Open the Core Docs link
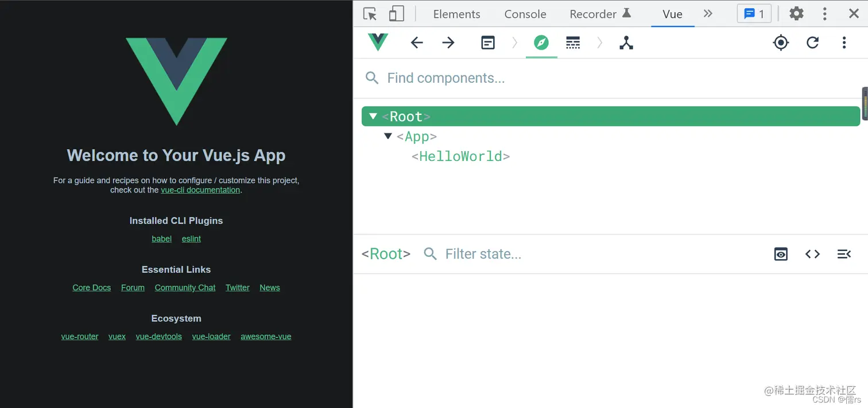This screenshot has width=868, height=408. pyautogui.click(x=92, y=288)
